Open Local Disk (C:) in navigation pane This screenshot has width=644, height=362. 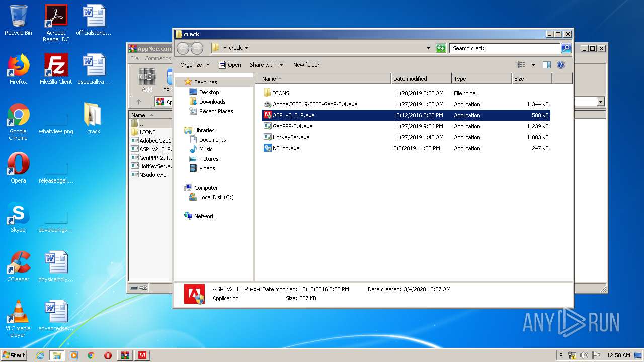point(216,197)
